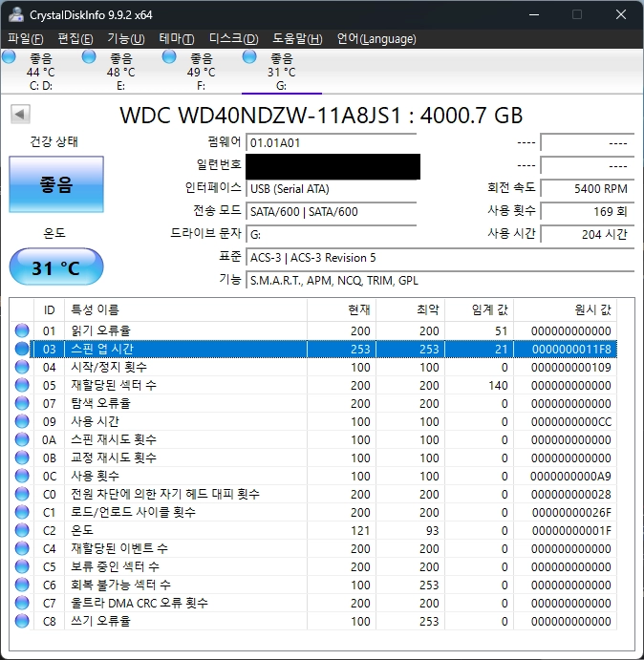Click blue status dot for attribute 03
Viewport: 644px width, 660px height.
point(22,349)
